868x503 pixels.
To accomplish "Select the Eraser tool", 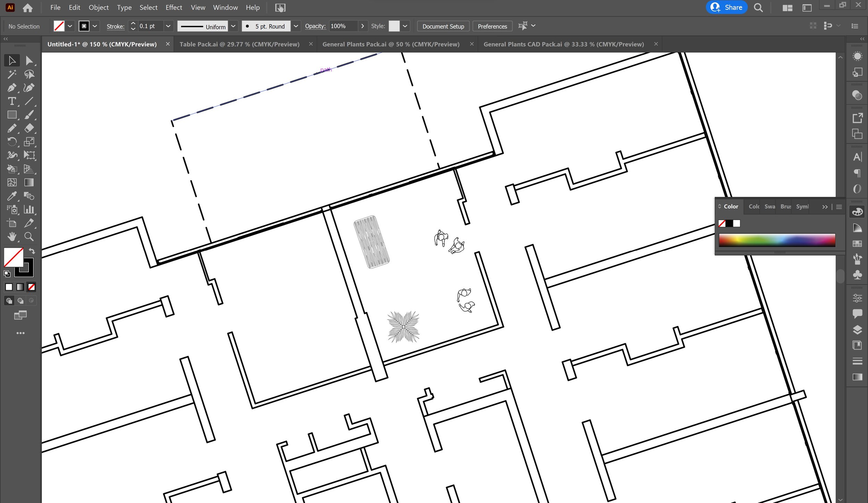I will [x=29, y=128].
